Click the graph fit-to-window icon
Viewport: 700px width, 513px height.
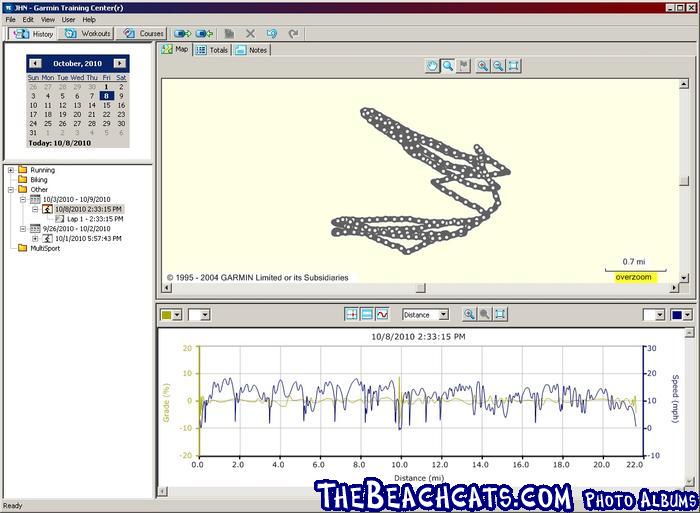point(500,314)
